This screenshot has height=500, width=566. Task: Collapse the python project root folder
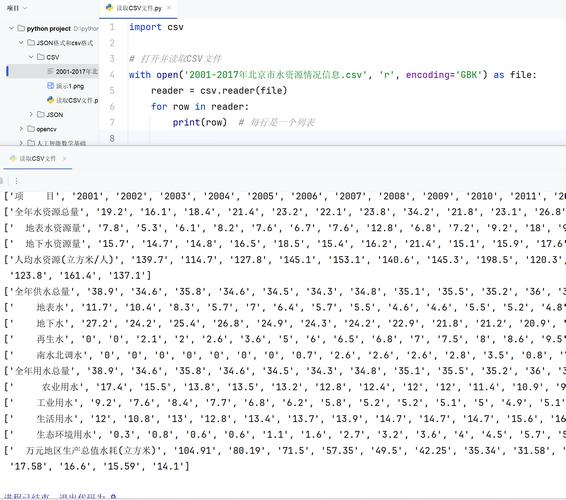pyautogui.click(x=12, y=28)
